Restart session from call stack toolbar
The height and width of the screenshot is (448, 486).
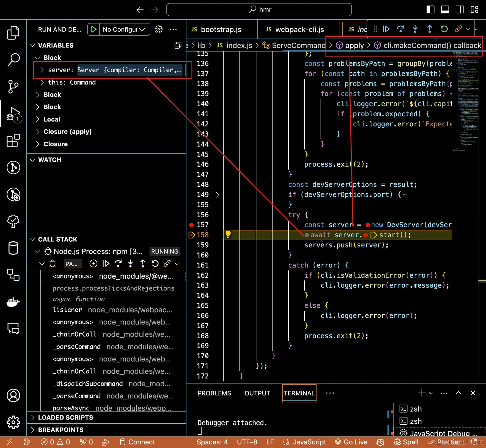[155, 264]
